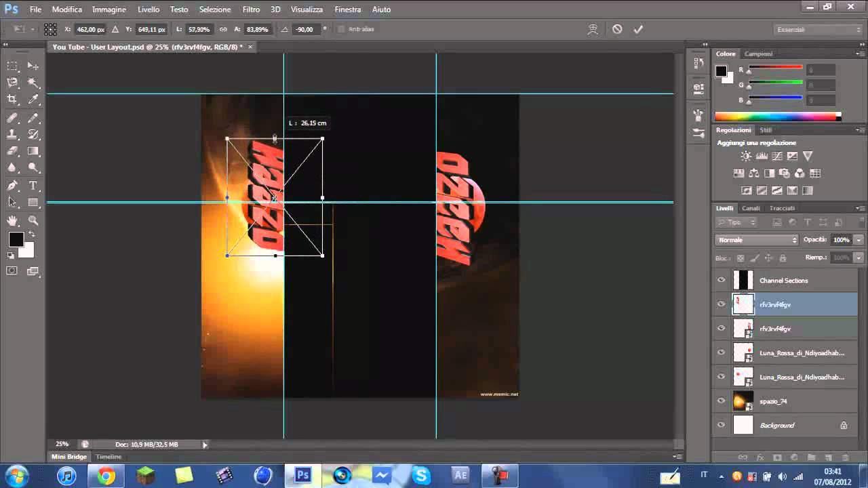This screenshot has height=488, width=868.
Task: Select the Healing Brush tool
Action: point(12,117)
